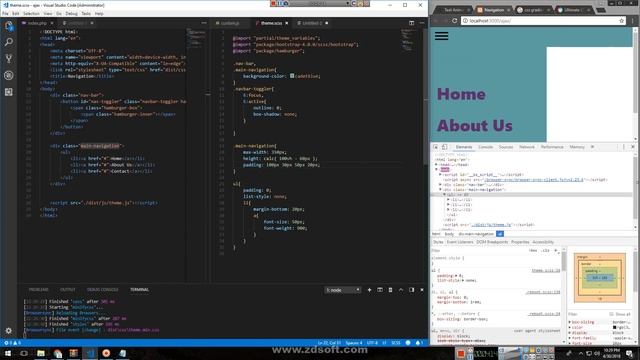Click the address bar showing localhost

pos(543,20)
